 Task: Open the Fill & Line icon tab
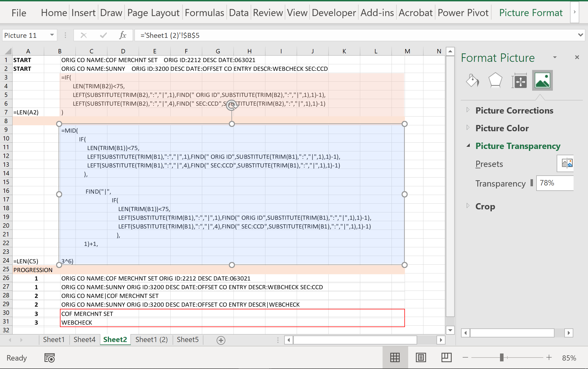[x=472, y=81]
